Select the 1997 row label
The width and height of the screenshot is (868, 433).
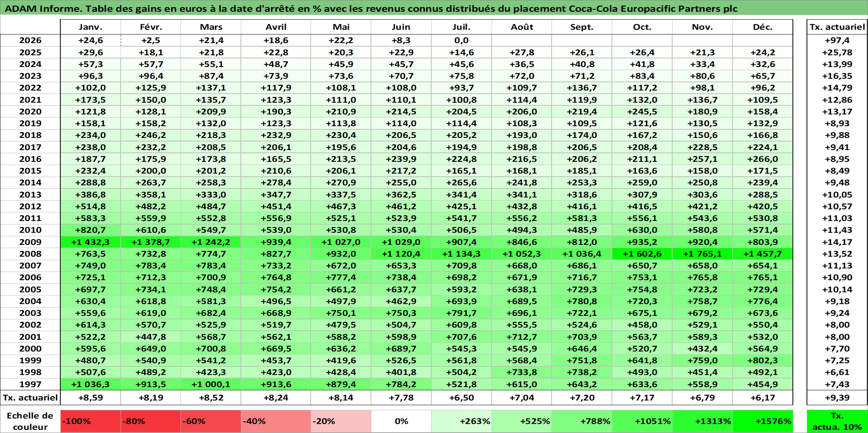point(30,384)
